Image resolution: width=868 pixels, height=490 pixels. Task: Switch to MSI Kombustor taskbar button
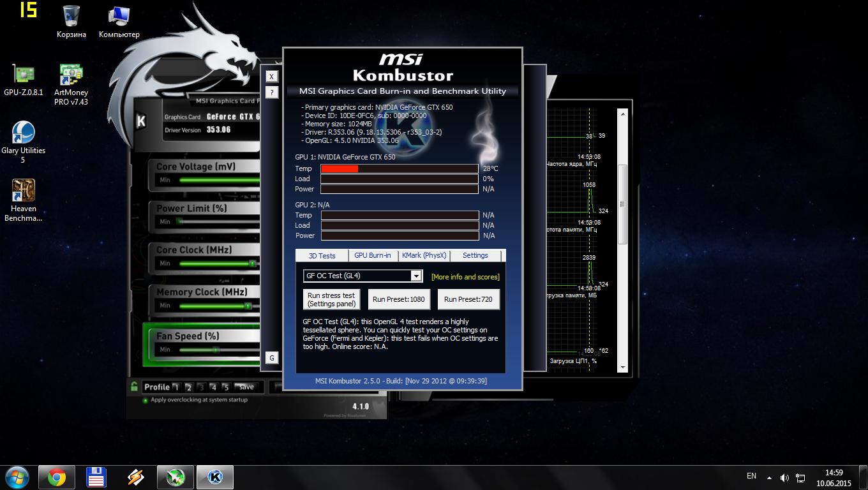(215, 477)
